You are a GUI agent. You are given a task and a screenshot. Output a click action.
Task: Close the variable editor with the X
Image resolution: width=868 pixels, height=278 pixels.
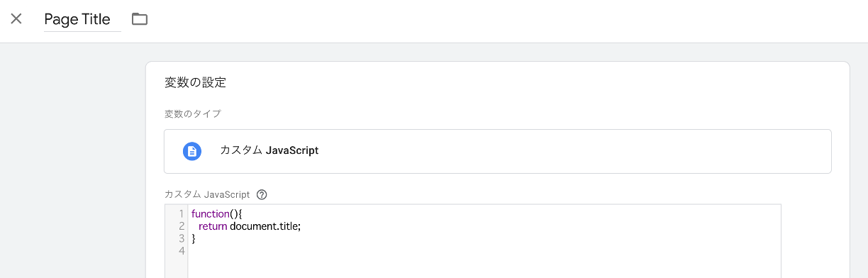click(x=16, y=19)
